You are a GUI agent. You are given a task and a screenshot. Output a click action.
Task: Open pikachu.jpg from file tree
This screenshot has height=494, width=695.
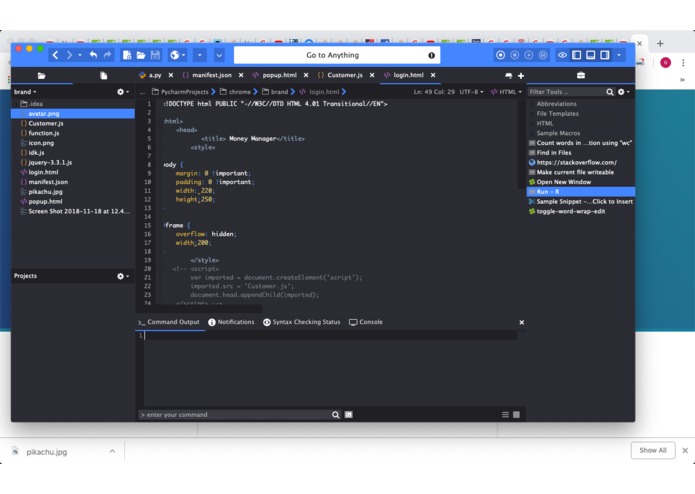point(45,191)
